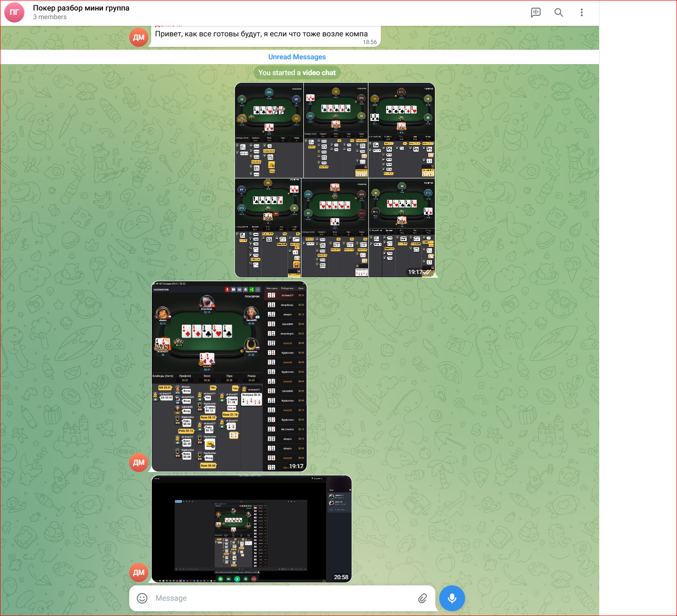Screen dimensions: 677x616
Task: Open the bottom-left poker screenshot in album
Action: (268, 228)
